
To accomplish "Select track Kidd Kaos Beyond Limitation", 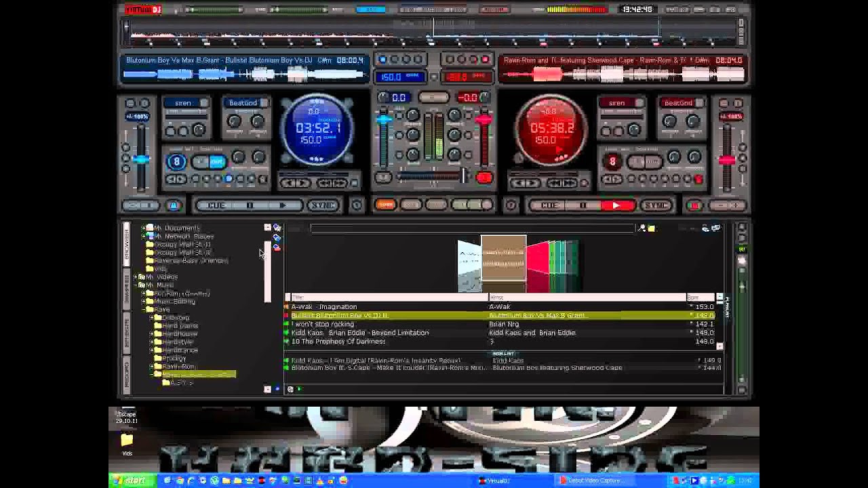I will [502, 333].
